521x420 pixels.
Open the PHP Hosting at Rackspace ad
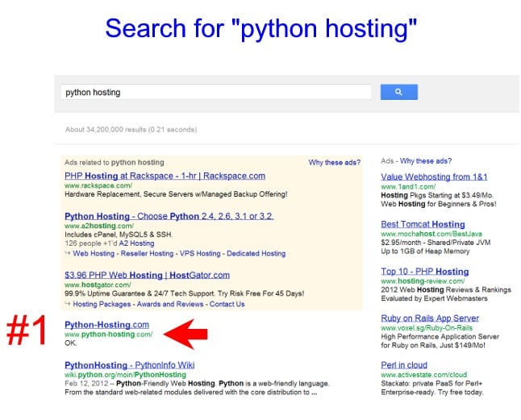click(165, 176)
